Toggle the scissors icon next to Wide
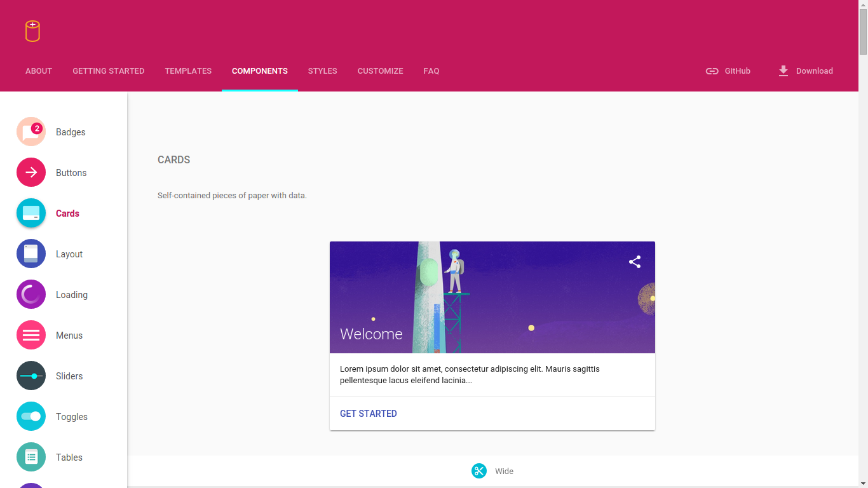This screenshot has height=488, width=868. (478, 471)
